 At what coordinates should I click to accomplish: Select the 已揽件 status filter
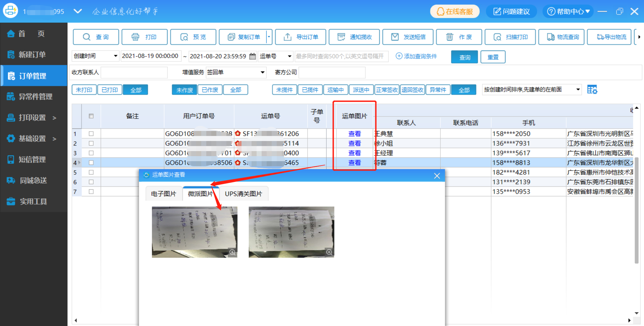[x=310, y=90]
